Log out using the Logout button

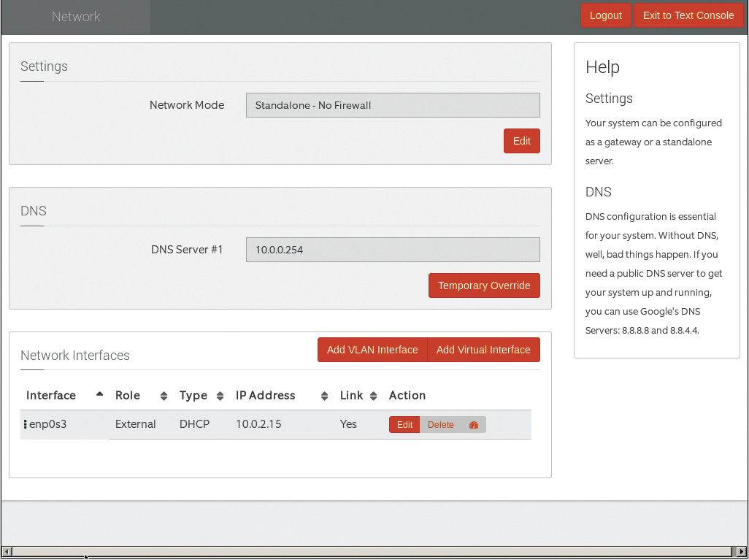(605, 15)
